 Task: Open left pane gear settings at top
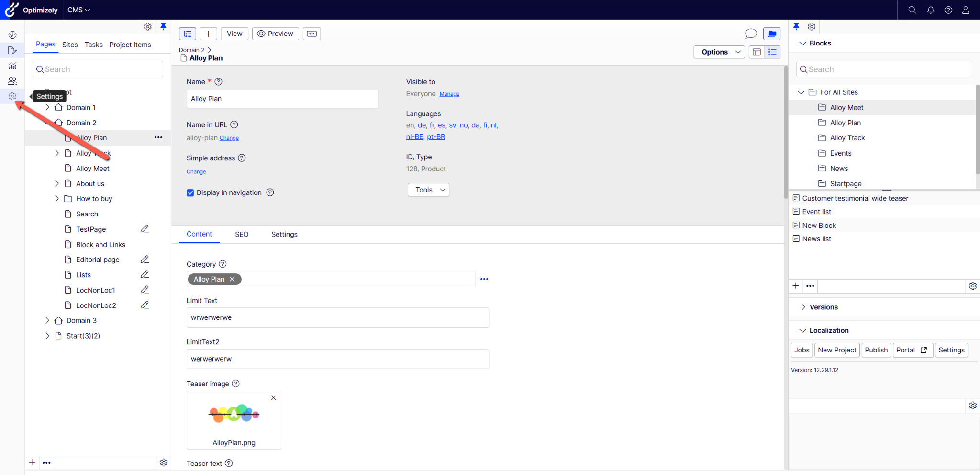click(148, 26)
